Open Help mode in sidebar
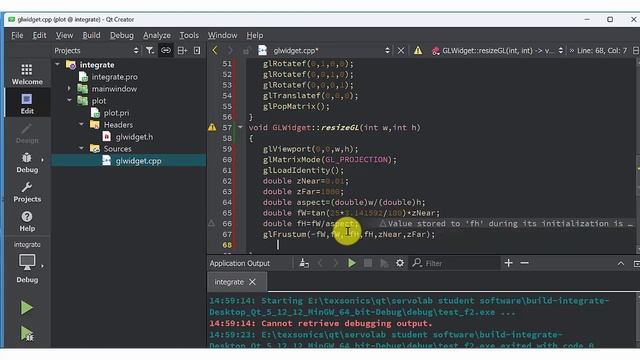Image resolution: width=640 pixels, height=360 pixels. click(27, 221)
